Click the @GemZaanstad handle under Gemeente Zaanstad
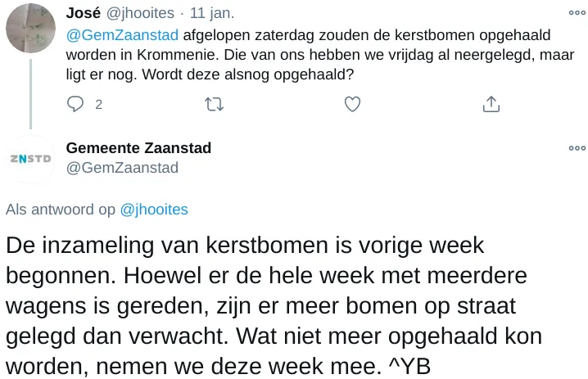The image size is (588, 379). pyautogui.click(x=121, y=168)
